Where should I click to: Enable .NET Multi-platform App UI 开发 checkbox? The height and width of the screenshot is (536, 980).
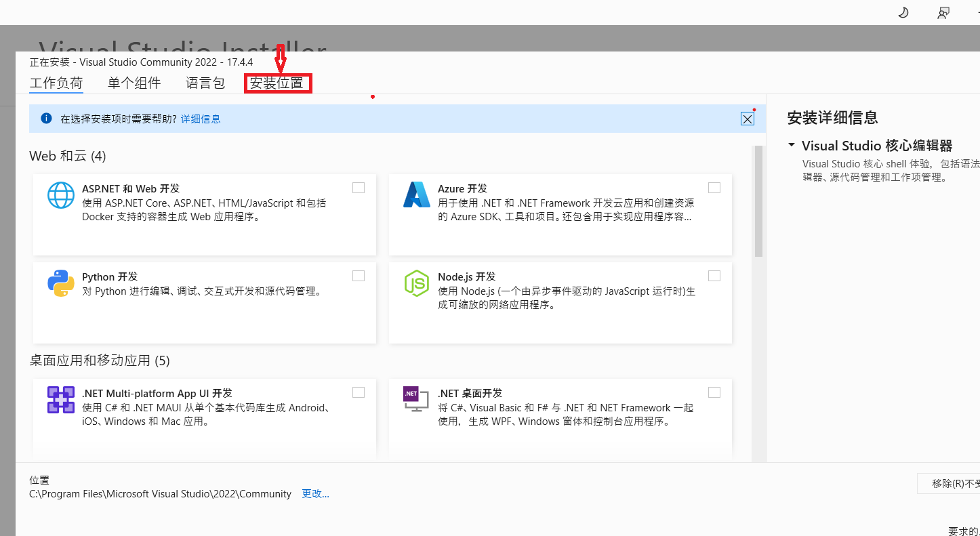[359, 392]
